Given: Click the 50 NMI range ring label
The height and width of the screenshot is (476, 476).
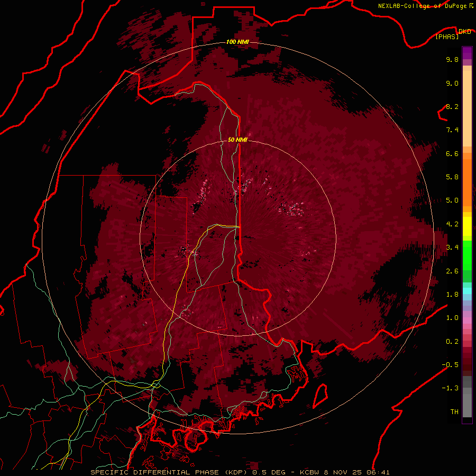Looking at the screenshot, I should pyautogui.click(x=237, y=140).
